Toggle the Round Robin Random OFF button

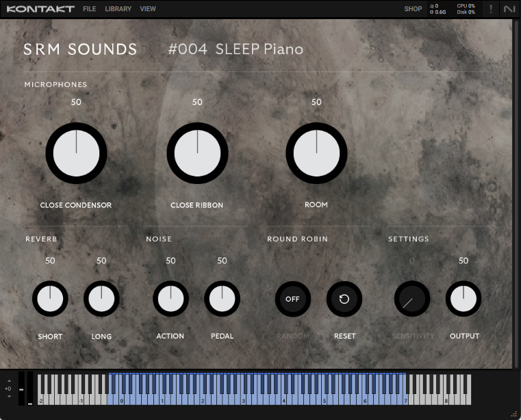pos(293,299)
